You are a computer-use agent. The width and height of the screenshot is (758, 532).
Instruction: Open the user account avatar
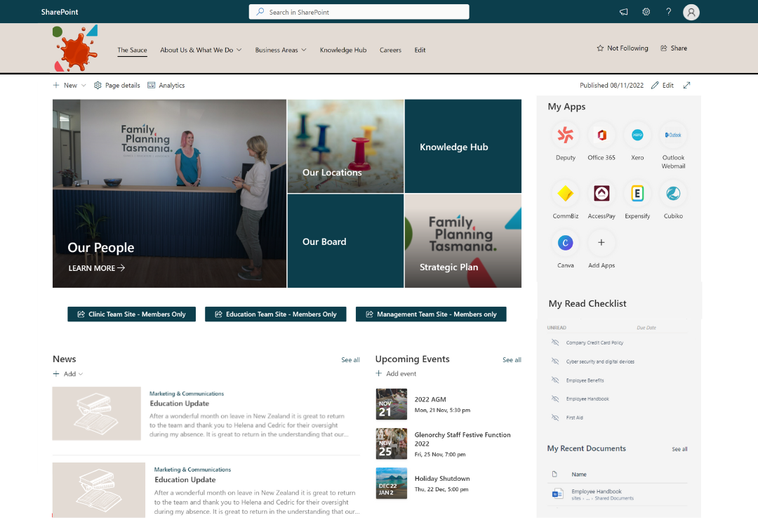(691, 12)
